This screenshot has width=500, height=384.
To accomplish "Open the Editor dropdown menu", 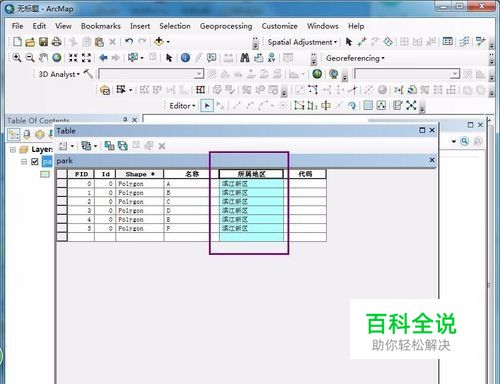I will 182,106.
